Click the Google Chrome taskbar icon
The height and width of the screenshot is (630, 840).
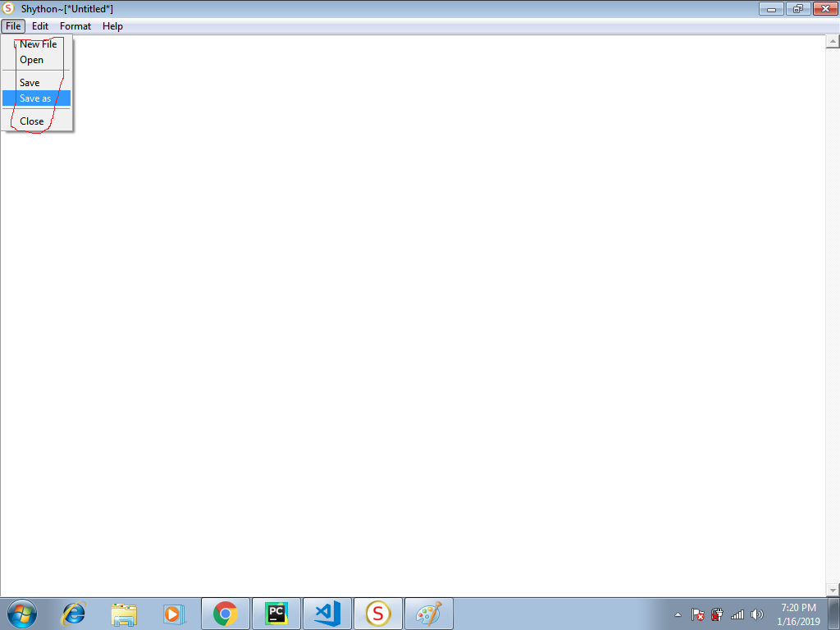[226, 614]
